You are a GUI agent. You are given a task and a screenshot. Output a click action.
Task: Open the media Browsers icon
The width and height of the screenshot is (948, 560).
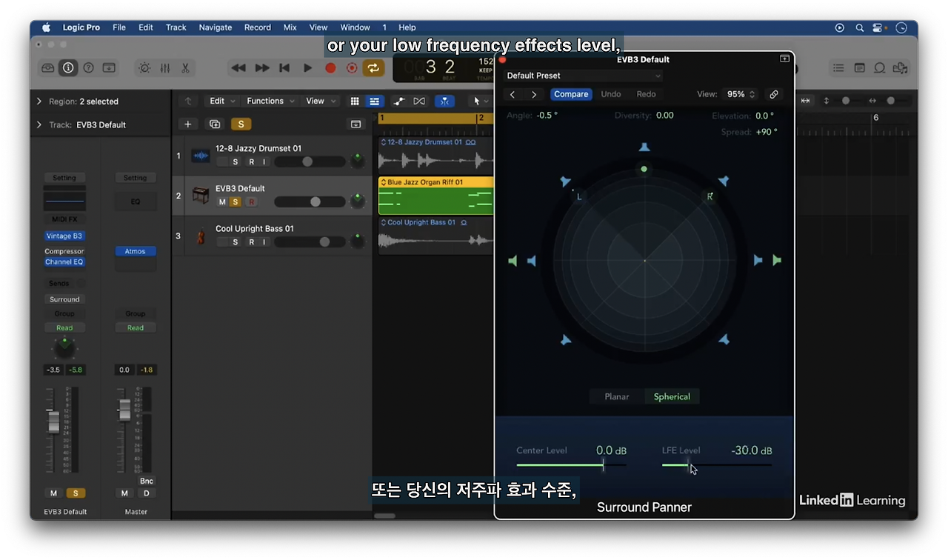(900, 67)
